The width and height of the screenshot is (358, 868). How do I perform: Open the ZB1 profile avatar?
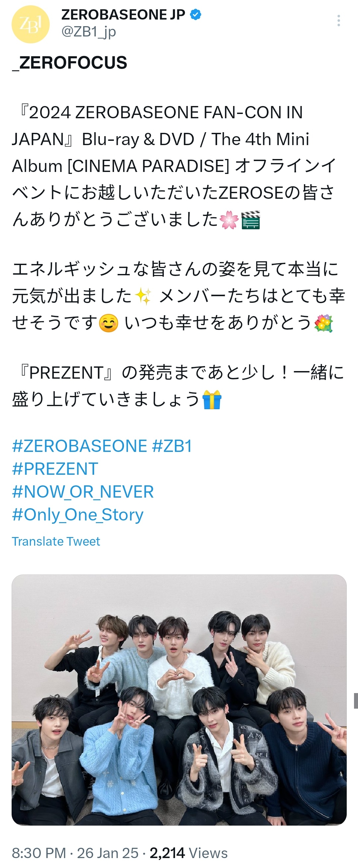(31, 24)
